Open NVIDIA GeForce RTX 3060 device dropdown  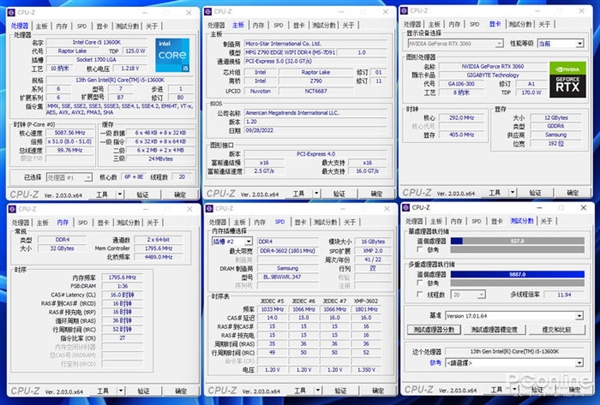pos(455,44)
